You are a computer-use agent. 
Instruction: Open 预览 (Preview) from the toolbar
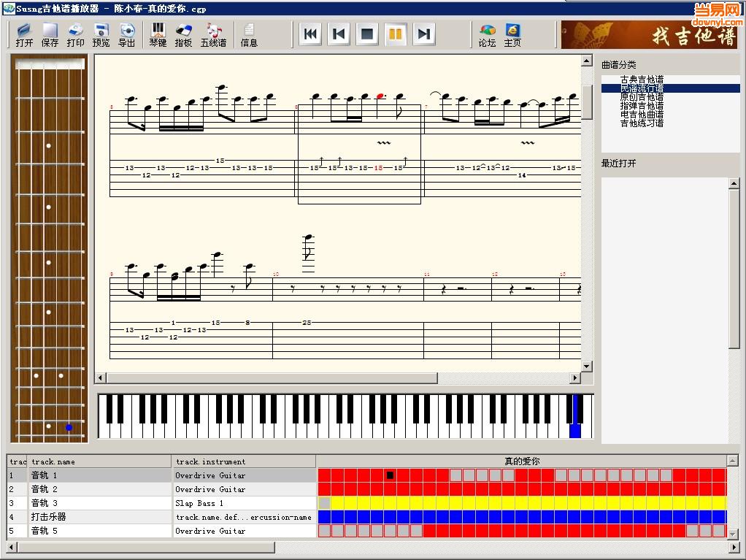[101, 34]
